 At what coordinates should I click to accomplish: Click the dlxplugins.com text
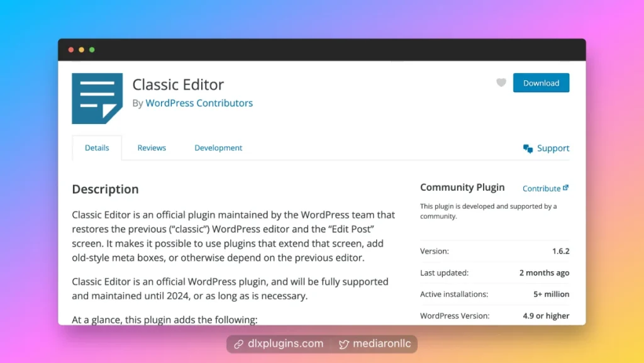pos(286,343)
